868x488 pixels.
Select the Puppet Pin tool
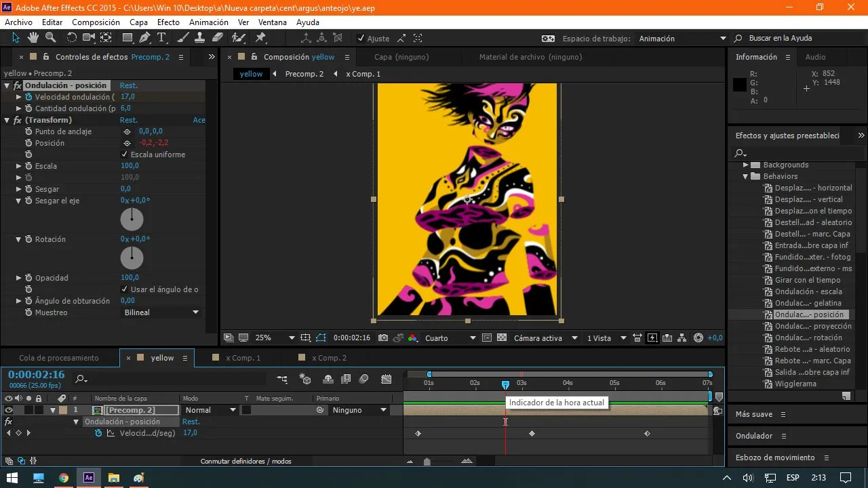click(x=260, y=38)
